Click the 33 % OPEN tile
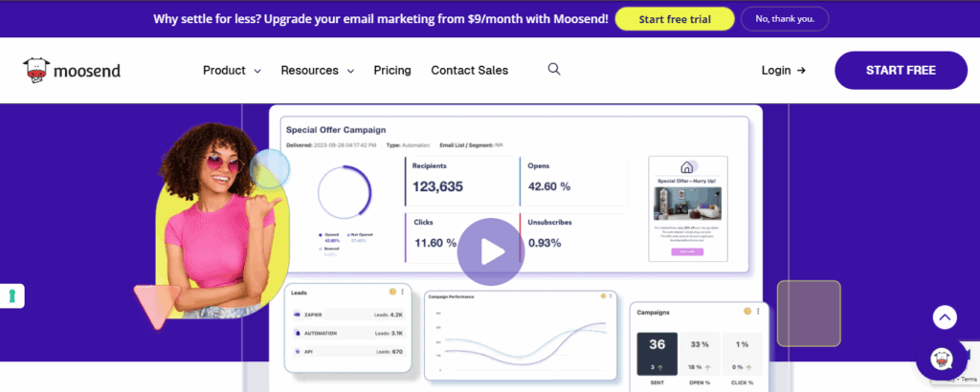 tap(700, 354)
